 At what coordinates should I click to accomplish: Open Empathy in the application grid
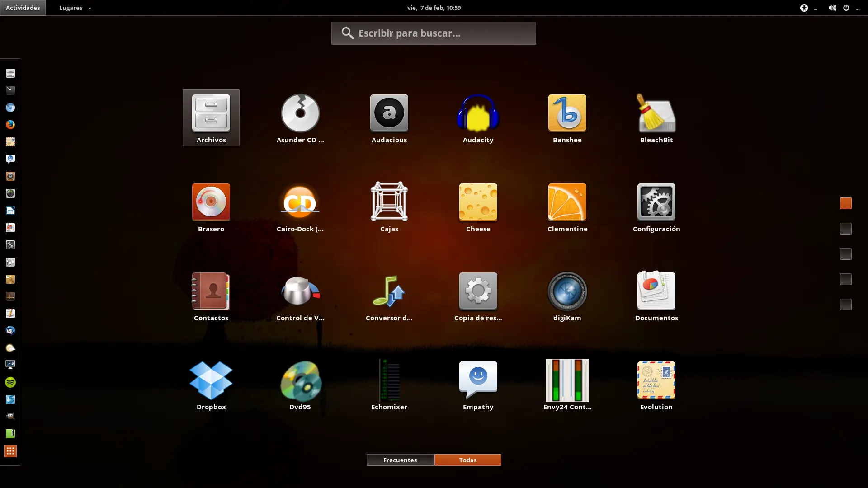[x=478, y=385]
